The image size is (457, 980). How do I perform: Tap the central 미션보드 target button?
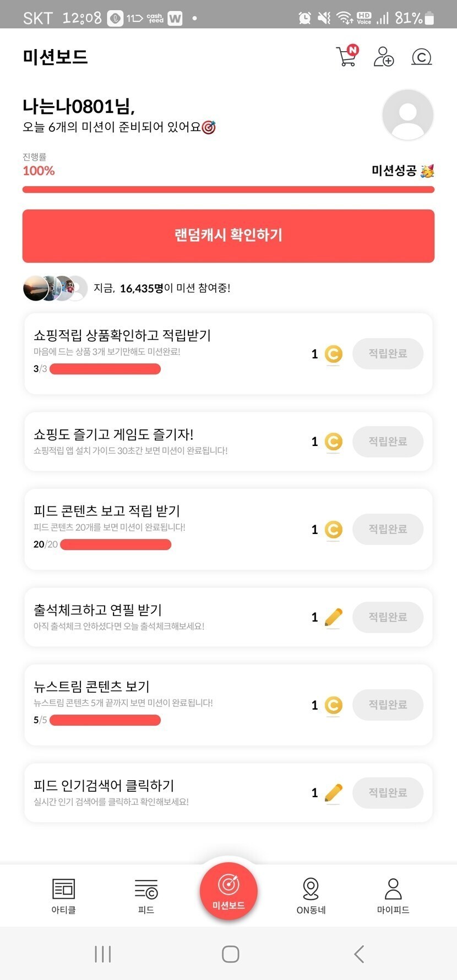tap(228, 890)
